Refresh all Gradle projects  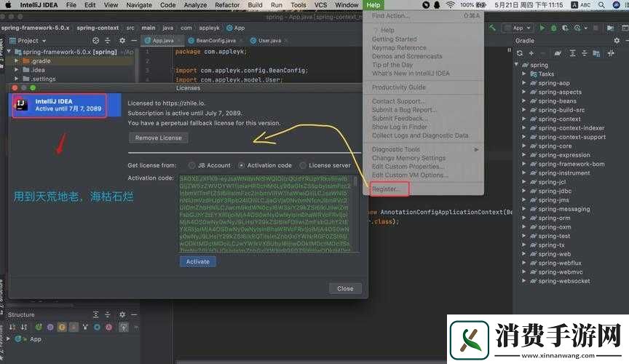[x=520, y=53]
